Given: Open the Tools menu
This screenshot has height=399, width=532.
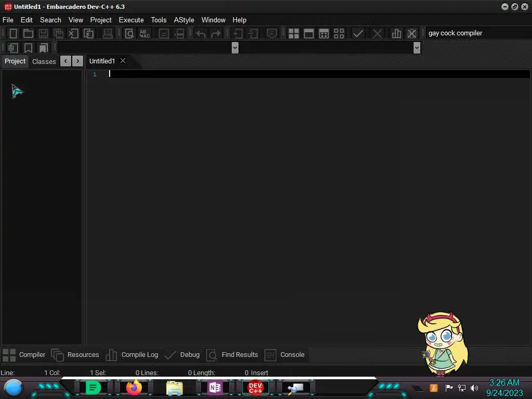Looking at the screenshot, I should tap(159, 20).
